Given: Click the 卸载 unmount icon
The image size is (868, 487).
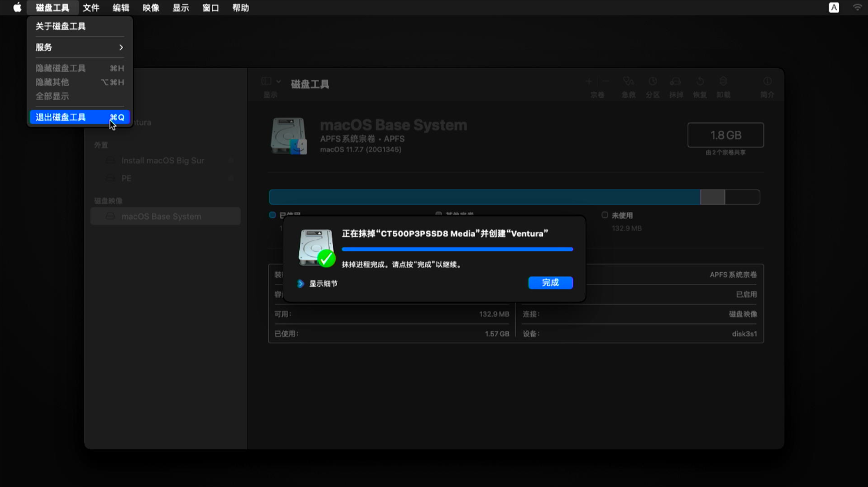Looking at the screenshot, I should coord(723,81).
